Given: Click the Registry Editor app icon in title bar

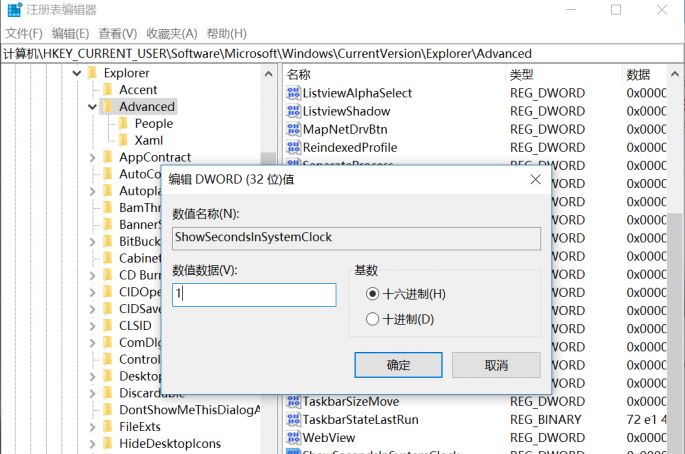Looking at the screenshot, I should click(x=14, y=9).
